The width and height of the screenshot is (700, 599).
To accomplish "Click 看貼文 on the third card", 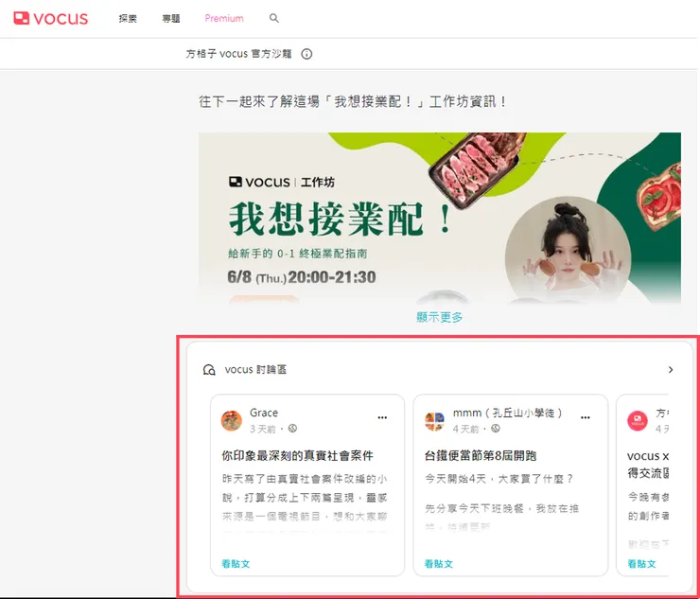I will pyautogui.click(x=641, y=564).
